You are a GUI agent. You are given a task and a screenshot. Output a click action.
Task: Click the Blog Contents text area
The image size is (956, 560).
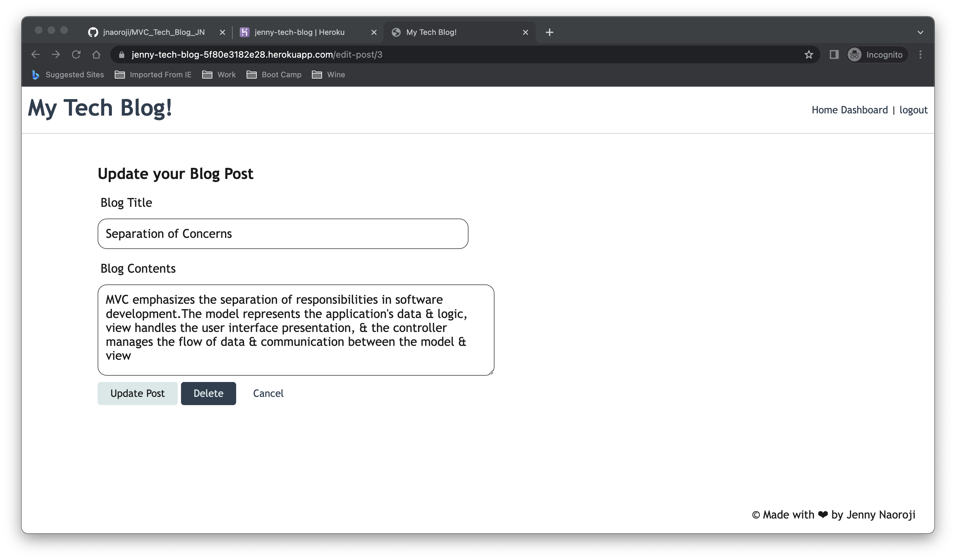click(295, 329)
